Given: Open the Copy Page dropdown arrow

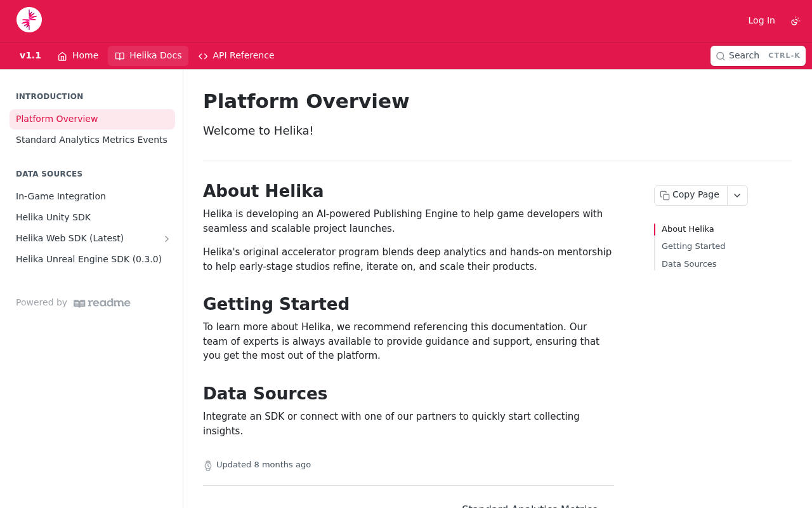Looking at the screenshot, I should click(737, 196).
